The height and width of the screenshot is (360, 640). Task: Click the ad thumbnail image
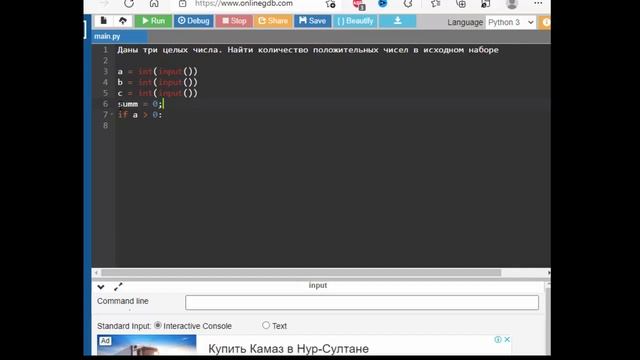point(147,345)
